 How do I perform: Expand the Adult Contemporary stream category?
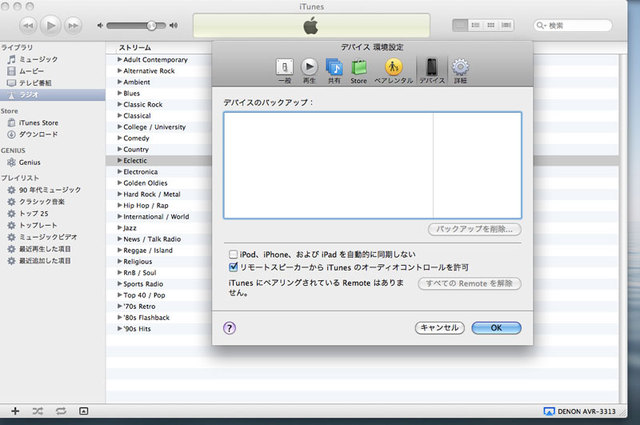(120, 60)
